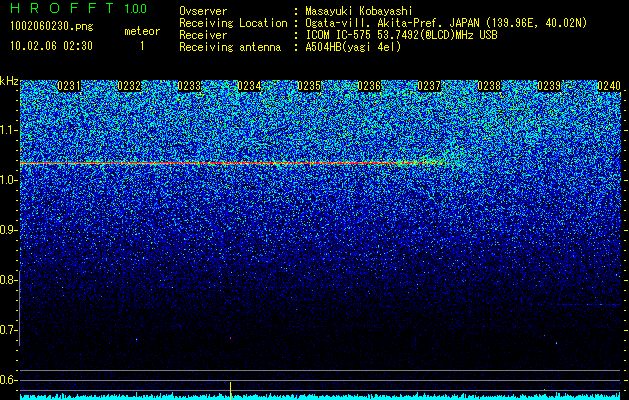Click the 0237 time marker
629x400 pixels.
[429, 86]
